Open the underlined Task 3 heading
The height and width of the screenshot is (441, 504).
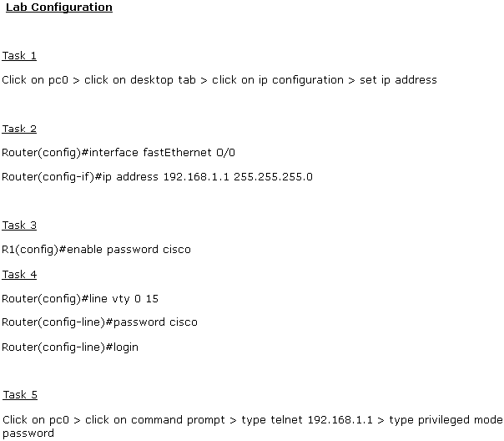coord(19,226)
